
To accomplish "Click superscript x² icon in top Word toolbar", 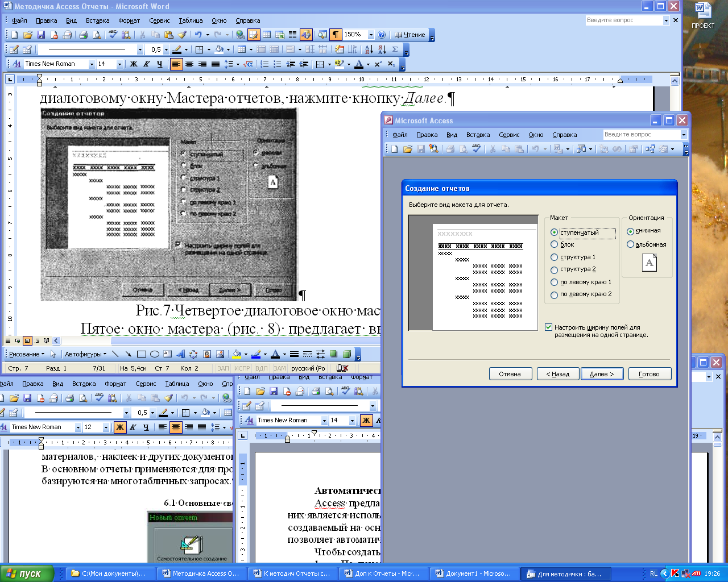I will click(x=378, y=64).
